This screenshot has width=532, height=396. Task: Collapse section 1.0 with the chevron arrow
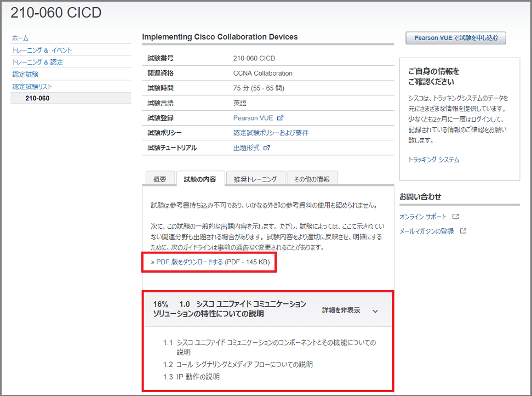375,311
